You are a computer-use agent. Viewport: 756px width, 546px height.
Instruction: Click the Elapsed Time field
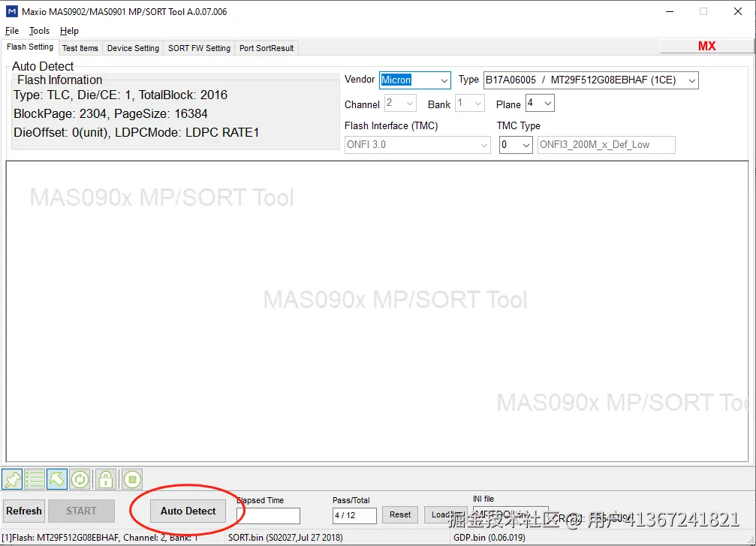[269, 516]
